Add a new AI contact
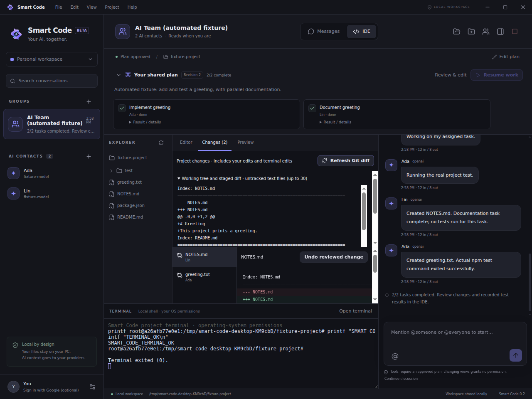The height and width of the screenshot is (399, 532). [89, 156]
